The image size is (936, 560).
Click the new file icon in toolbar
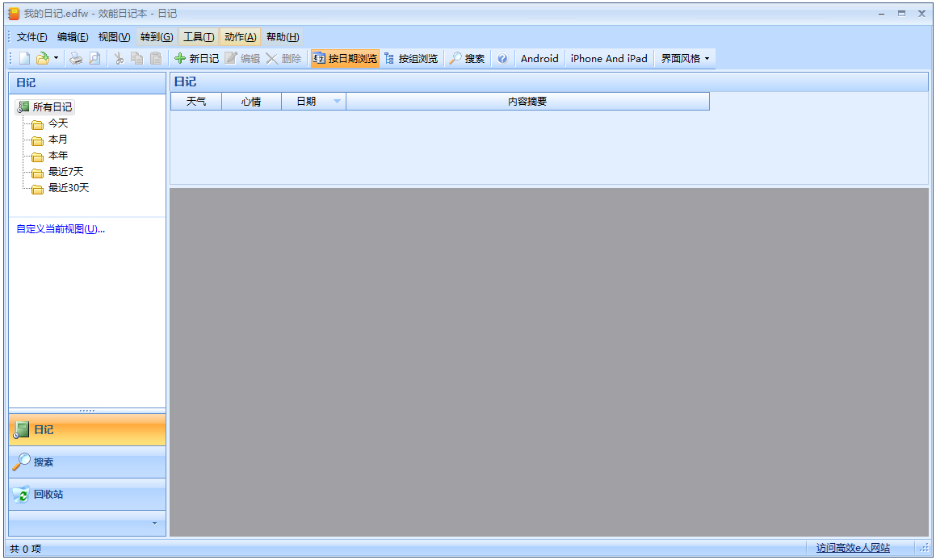coord(25,58)
